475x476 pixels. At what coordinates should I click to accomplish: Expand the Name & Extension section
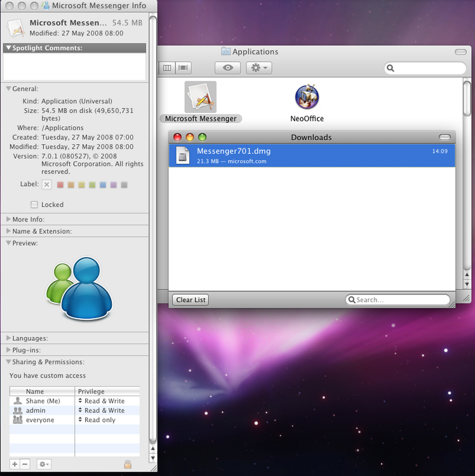click(x=8, y=231)
